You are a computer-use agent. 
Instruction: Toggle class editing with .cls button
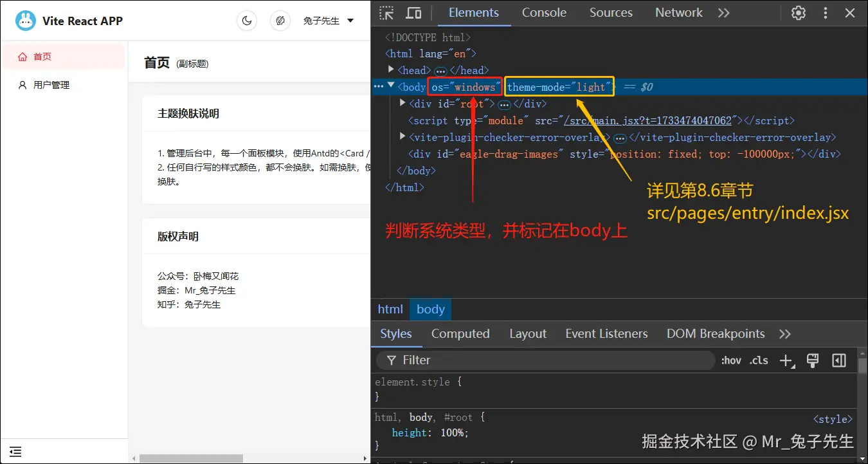(x=758, y=360)
